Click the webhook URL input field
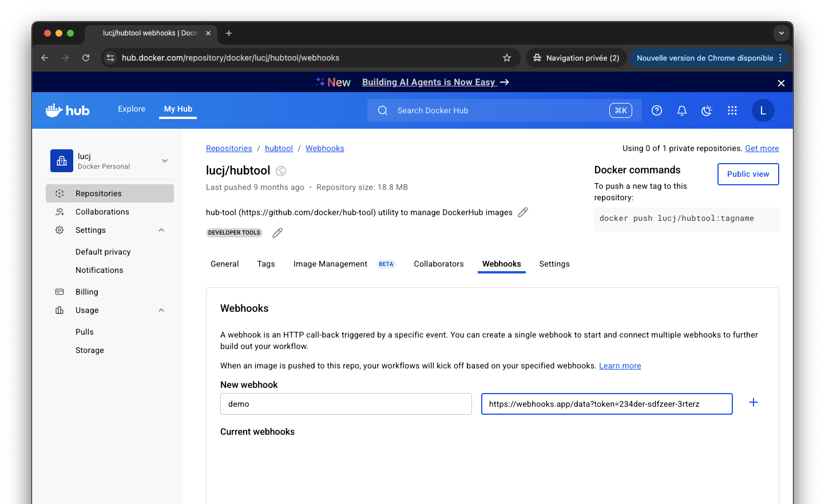 click(607, 404)
